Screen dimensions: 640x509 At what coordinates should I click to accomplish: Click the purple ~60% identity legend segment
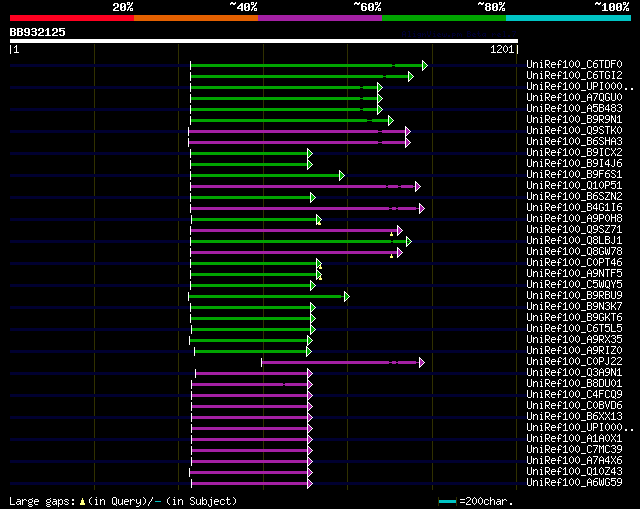pos(320,18)
